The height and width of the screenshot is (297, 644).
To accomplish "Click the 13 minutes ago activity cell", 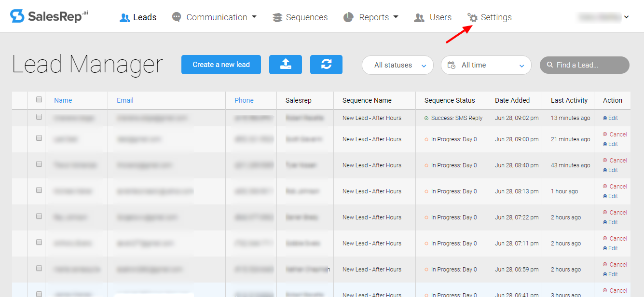I will pyautogui.click(x=570, y=118).
